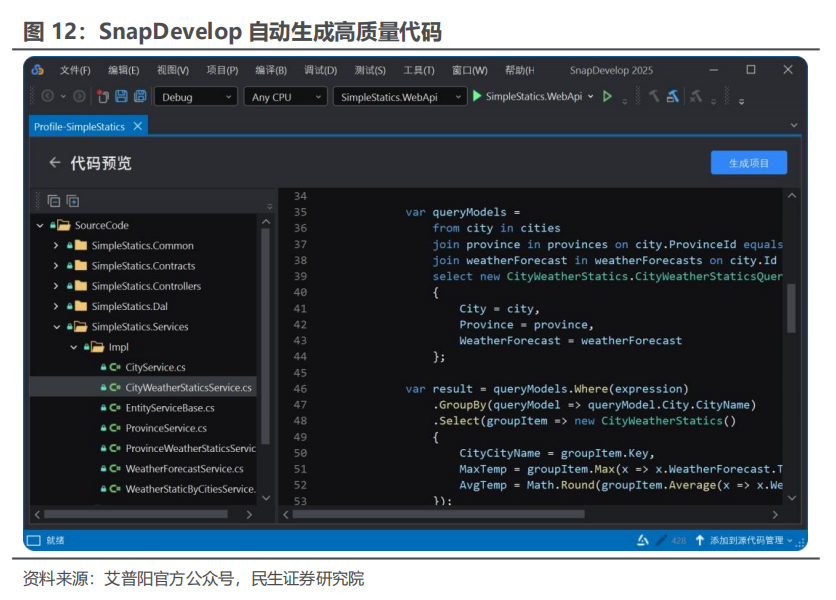Click the C# icon of CityService.cs

115,367
